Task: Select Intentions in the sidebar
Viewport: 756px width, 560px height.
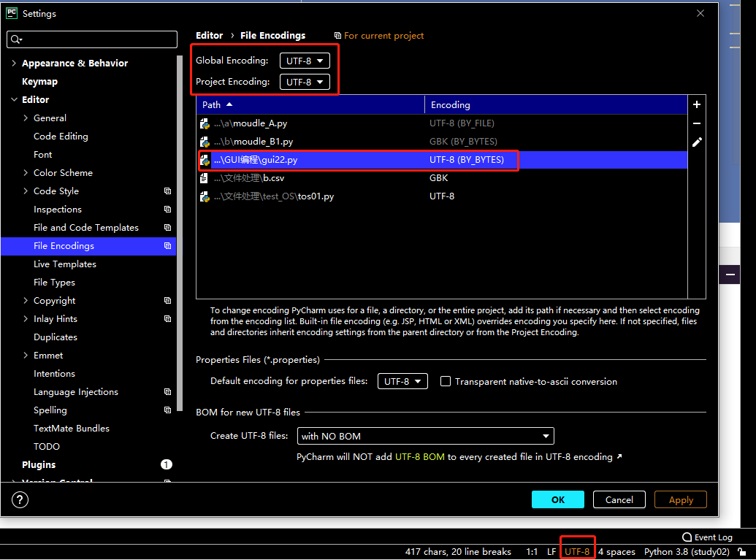Action: 54,374
